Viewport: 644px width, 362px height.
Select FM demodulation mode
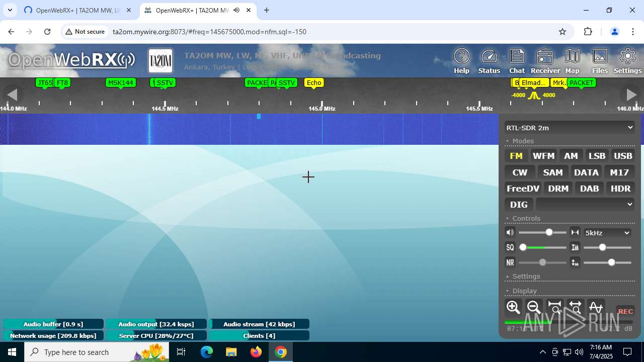[516, 156]
